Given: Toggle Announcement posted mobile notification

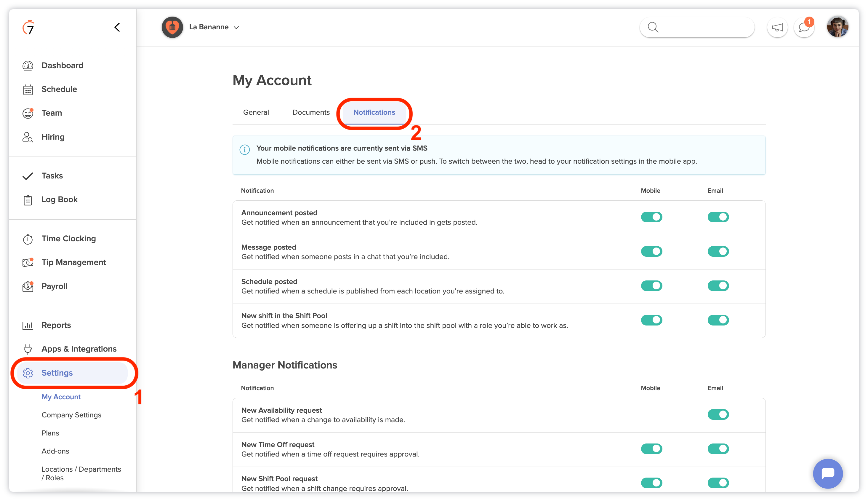Looking at the screenshot, I should [x=651, y=217].
